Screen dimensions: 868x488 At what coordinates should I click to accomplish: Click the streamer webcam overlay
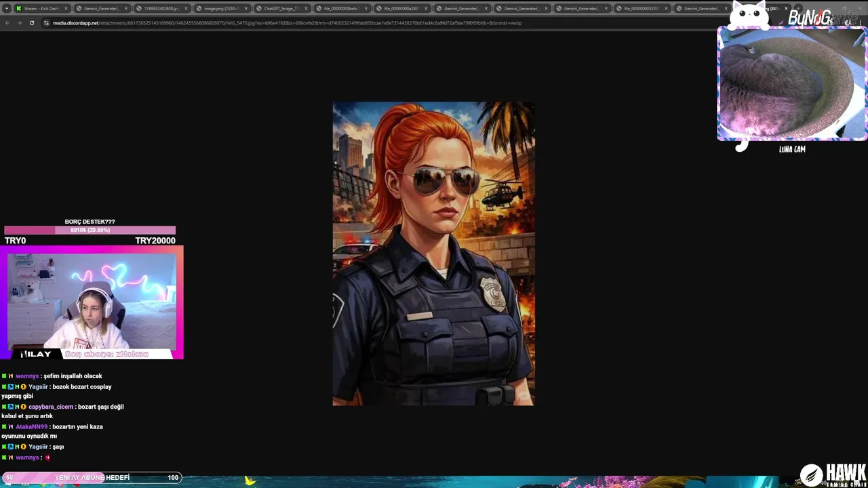coord(92,302)
